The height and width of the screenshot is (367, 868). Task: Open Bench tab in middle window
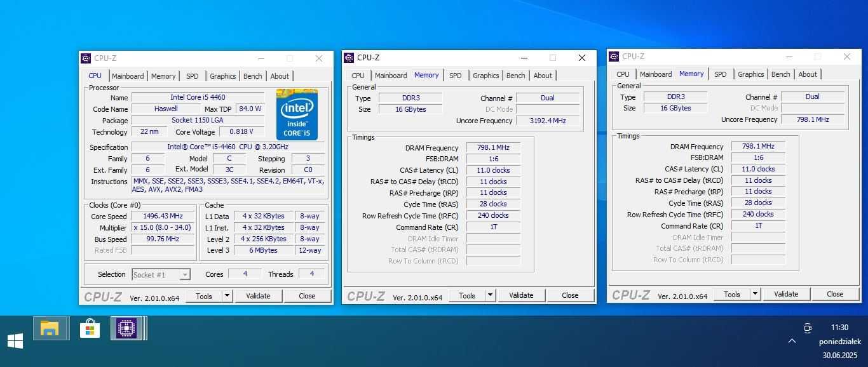click(516, 76)
